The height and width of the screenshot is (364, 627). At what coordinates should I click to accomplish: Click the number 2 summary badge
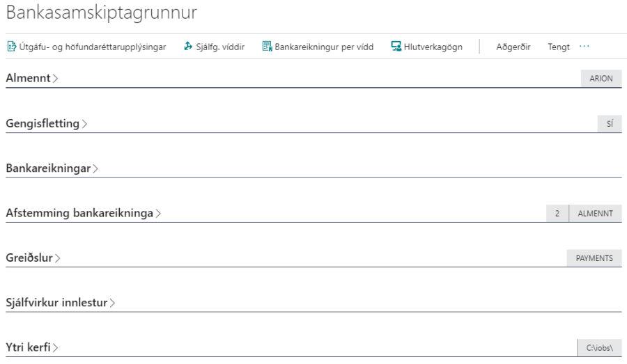point(557,214)
